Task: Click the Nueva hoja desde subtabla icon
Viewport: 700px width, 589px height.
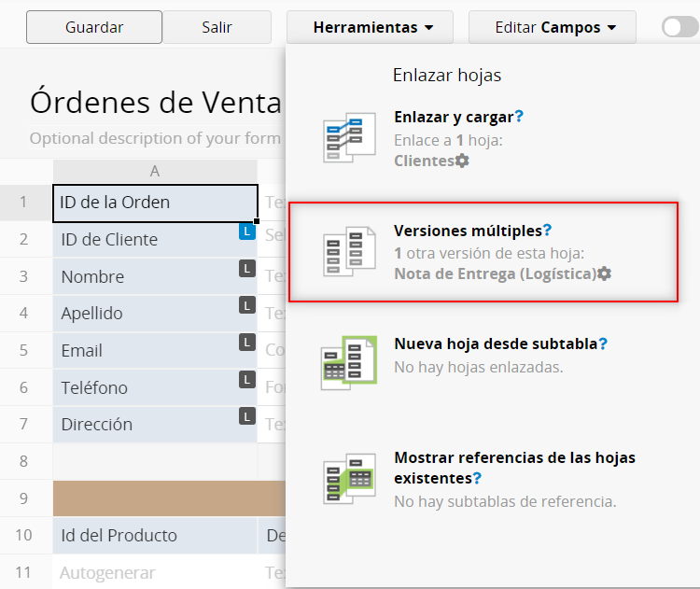Action: pyautogui.click(x=349, y=364)
